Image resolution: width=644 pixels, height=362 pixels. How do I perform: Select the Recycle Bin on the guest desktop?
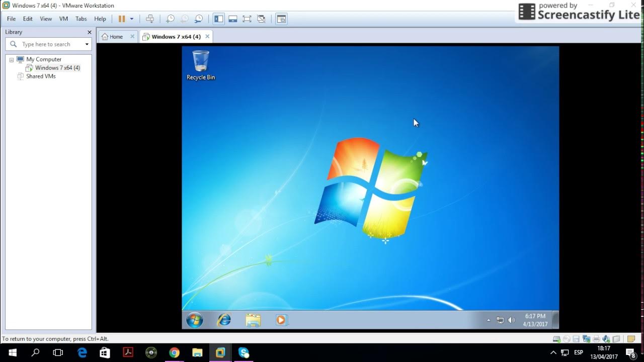point(201,65)
